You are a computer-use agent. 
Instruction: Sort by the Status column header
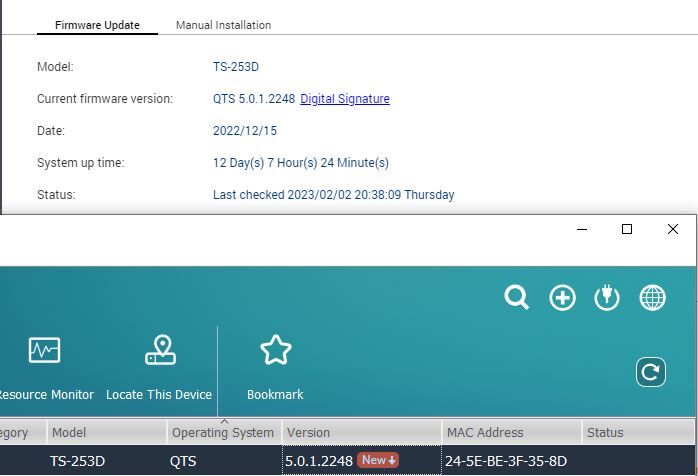pyautogui.click(x=639, y=432)
